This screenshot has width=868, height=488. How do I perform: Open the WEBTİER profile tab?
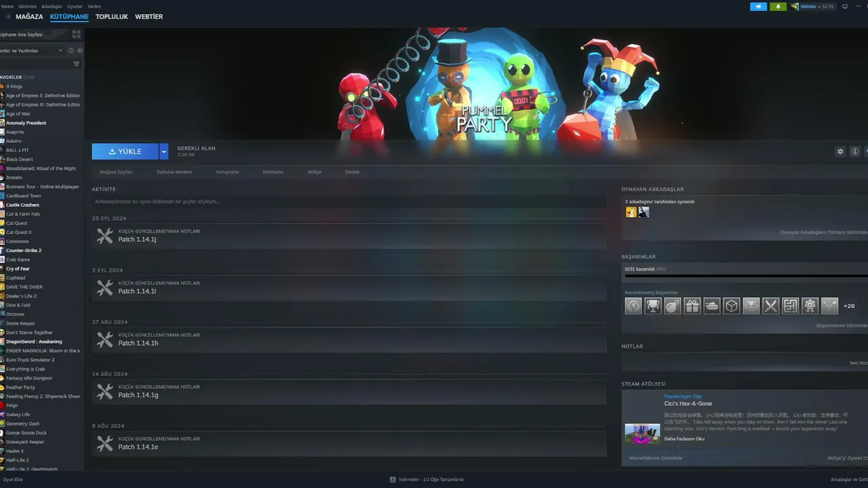(x=149, y=17)
